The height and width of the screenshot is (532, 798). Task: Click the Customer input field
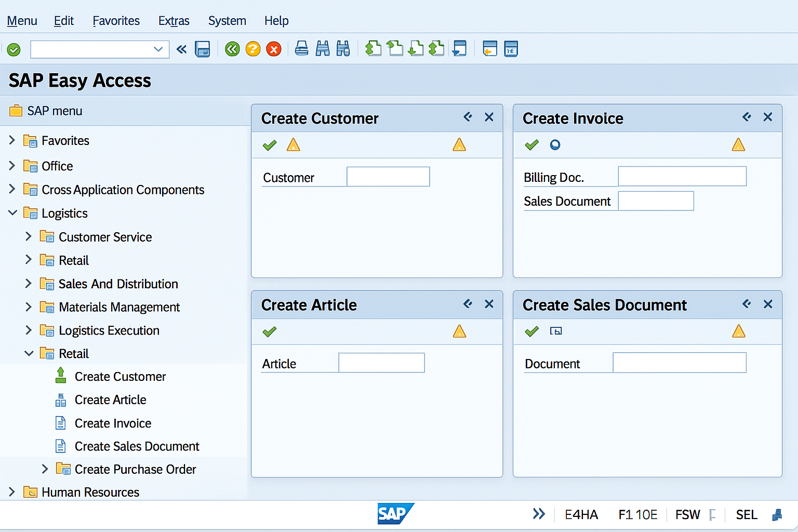(388, 177)
